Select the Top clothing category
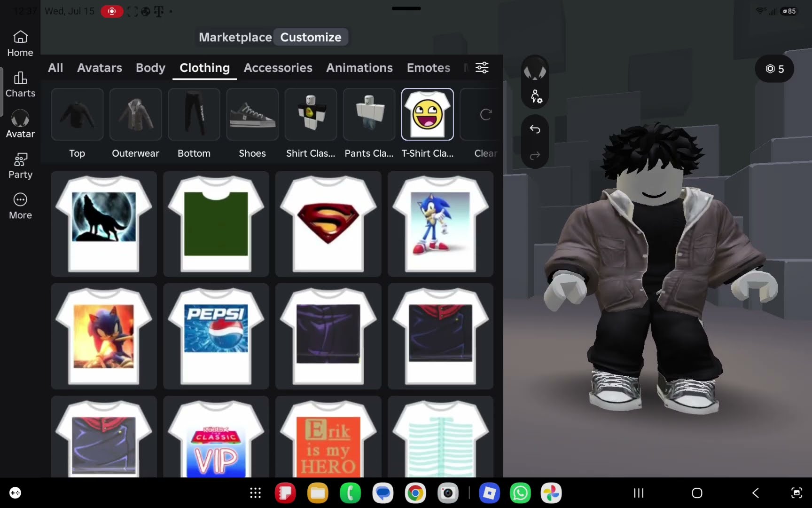Image resolution: width=812 pixels, height=508 pixels. click(77, 124)
